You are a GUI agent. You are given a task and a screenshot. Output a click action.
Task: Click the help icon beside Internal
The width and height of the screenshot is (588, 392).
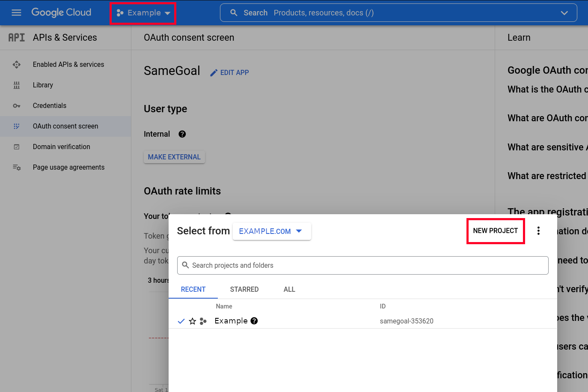[182, 134]
